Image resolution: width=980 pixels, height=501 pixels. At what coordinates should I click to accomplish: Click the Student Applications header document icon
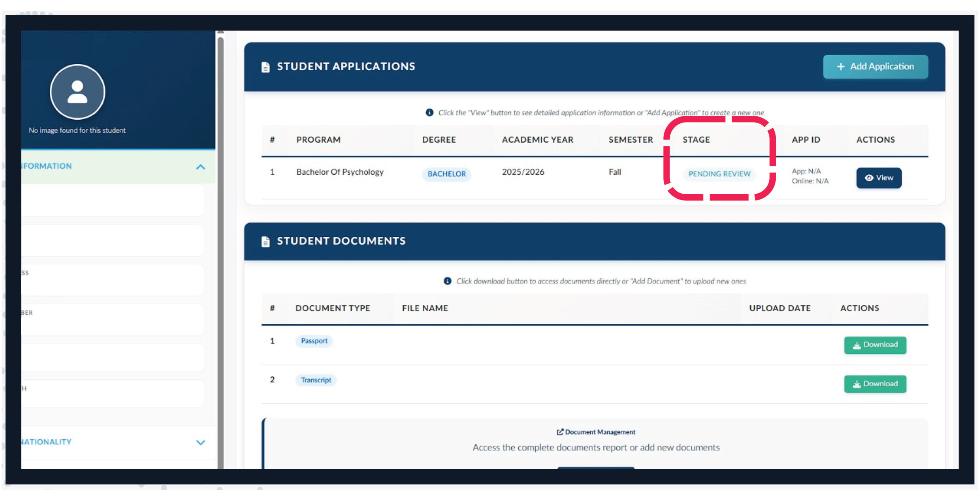pos(265,67)
